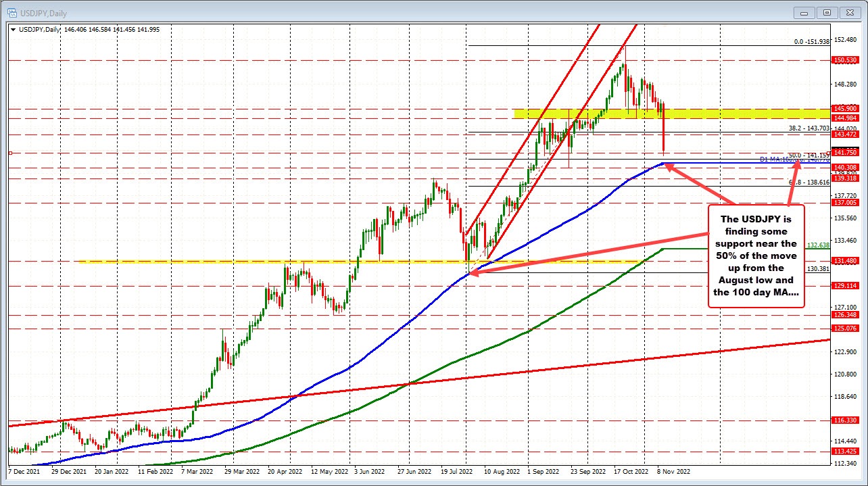868x486 pixels.
Task: Click the '23 Sep 2022' date label
Action: [589, 471]
